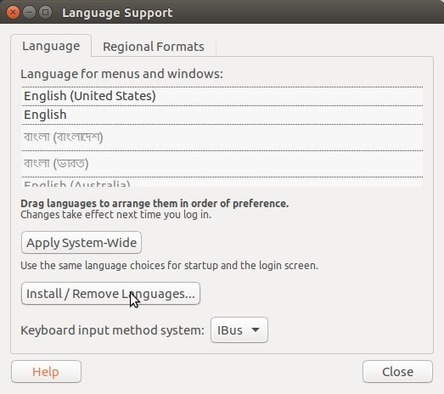Image resolution: width=444 pixels, height=394 pixels.
Task: Click the Apply System-Wide button
Action: click(81, 243)
